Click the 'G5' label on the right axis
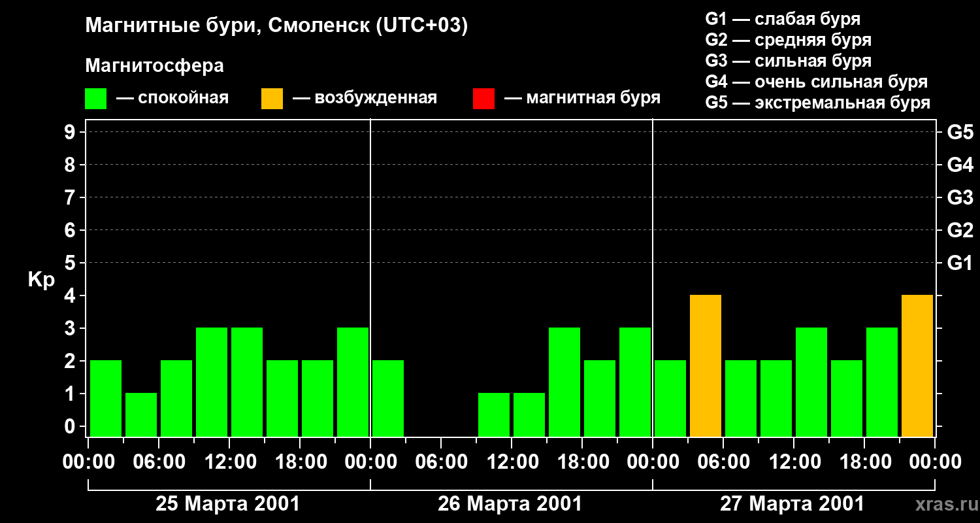The height and width of the screenshot is (523, 980). pos(960,132)
